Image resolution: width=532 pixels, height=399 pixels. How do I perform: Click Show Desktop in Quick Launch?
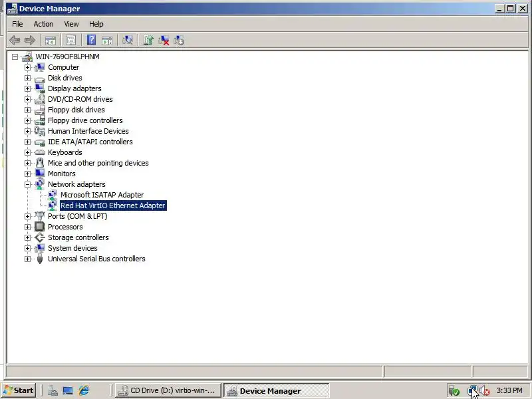click(68, 391)
